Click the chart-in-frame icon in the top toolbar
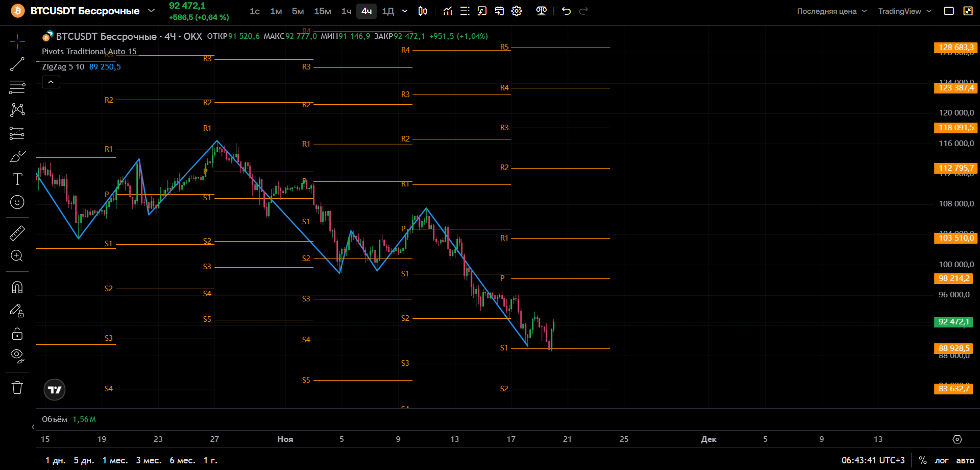 click(482, 11)
